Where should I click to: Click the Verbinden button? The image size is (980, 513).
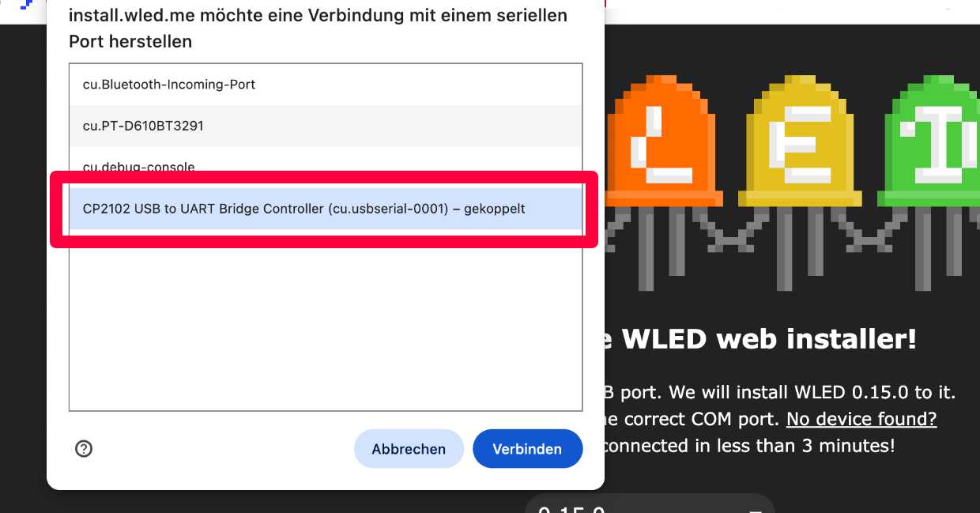coord(527,449)
